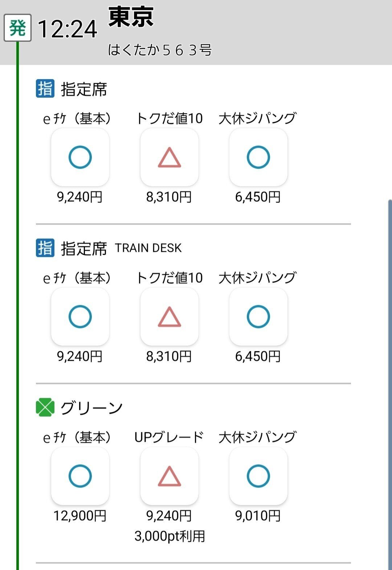392x570 pixels.
Task: Click the ○ availability mark for eチケ 9,240円
Action: 80,158
